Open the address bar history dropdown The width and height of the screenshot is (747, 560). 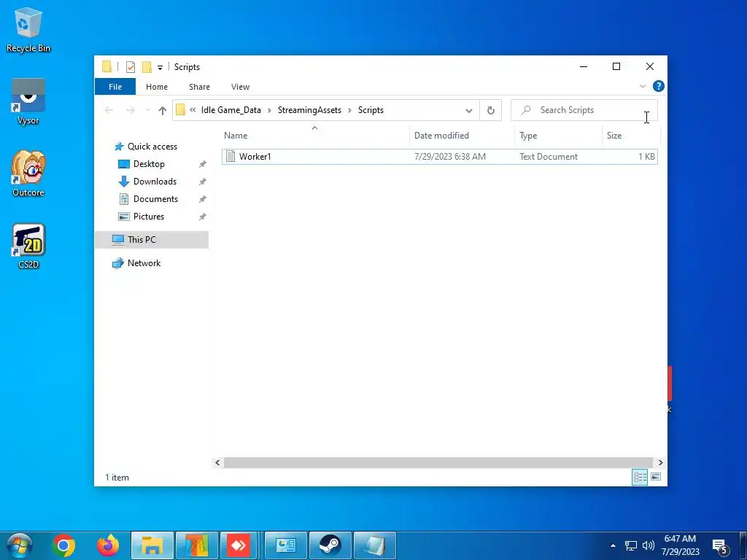469,111
